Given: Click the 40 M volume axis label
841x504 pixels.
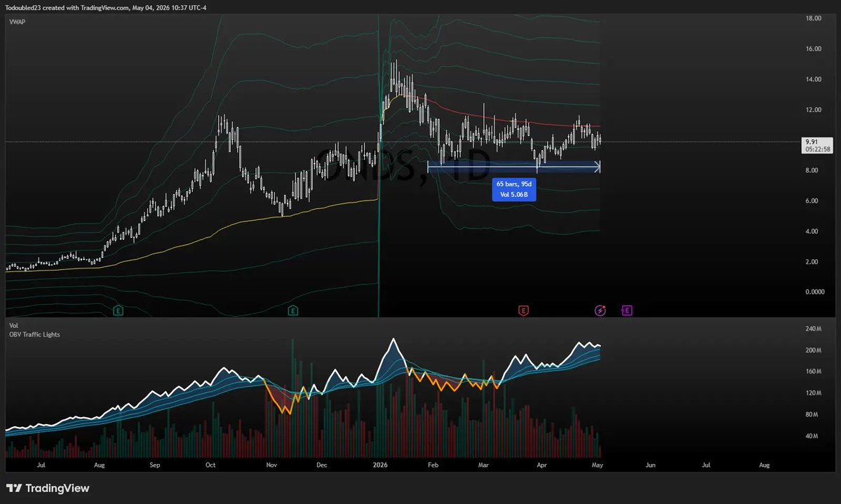Looking at the screenshot, I should 812,436.
